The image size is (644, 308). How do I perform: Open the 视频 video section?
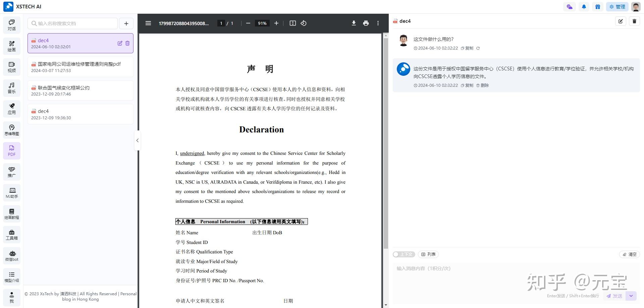pos(12,67)
